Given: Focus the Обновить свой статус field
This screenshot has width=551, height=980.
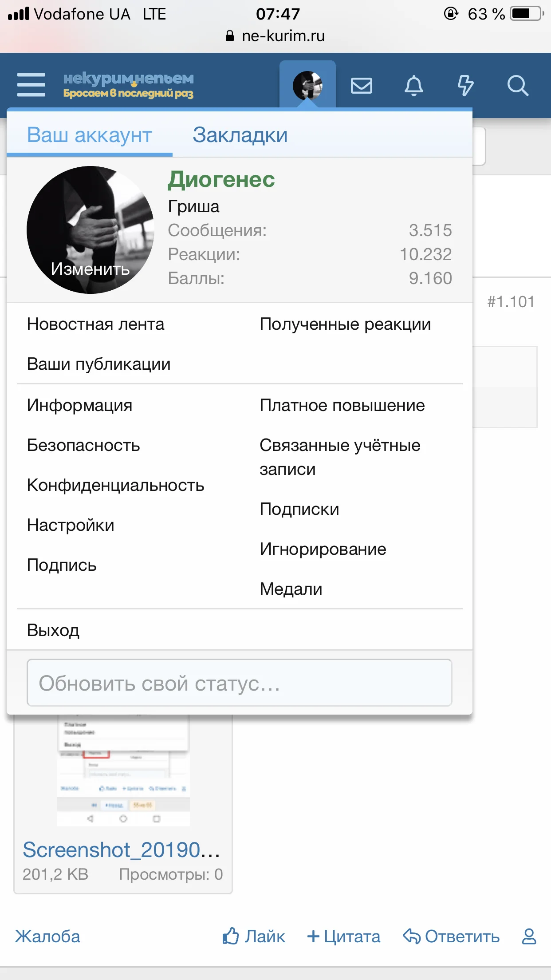Looking at the screenshot, I should (240, 683).
